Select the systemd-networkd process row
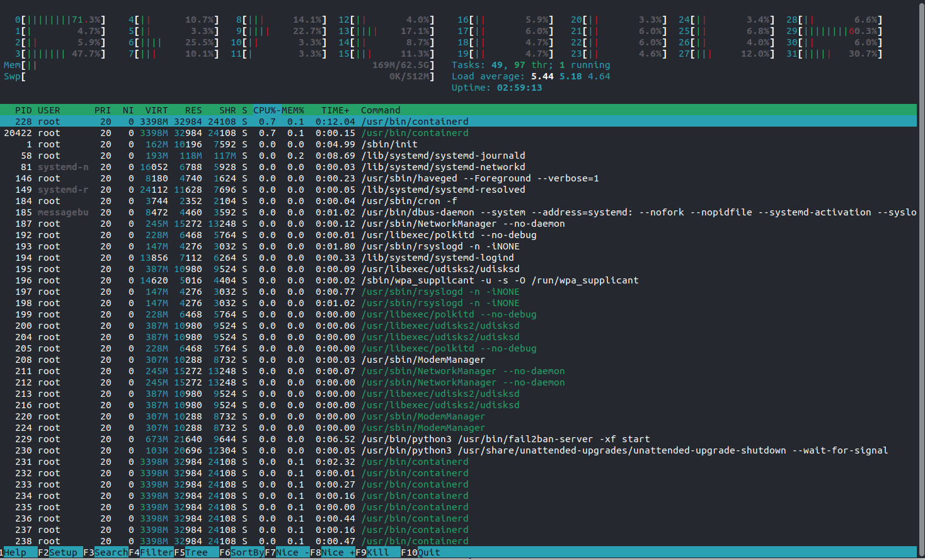This screenshot has width=925, height=560. [x=458, y=167]
